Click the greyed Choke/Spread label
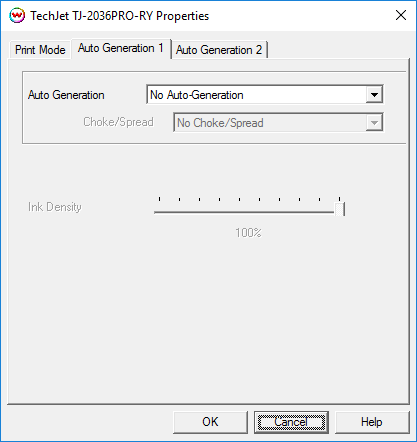Viewport: 417px width, 442px height. (x=118, y=122)
